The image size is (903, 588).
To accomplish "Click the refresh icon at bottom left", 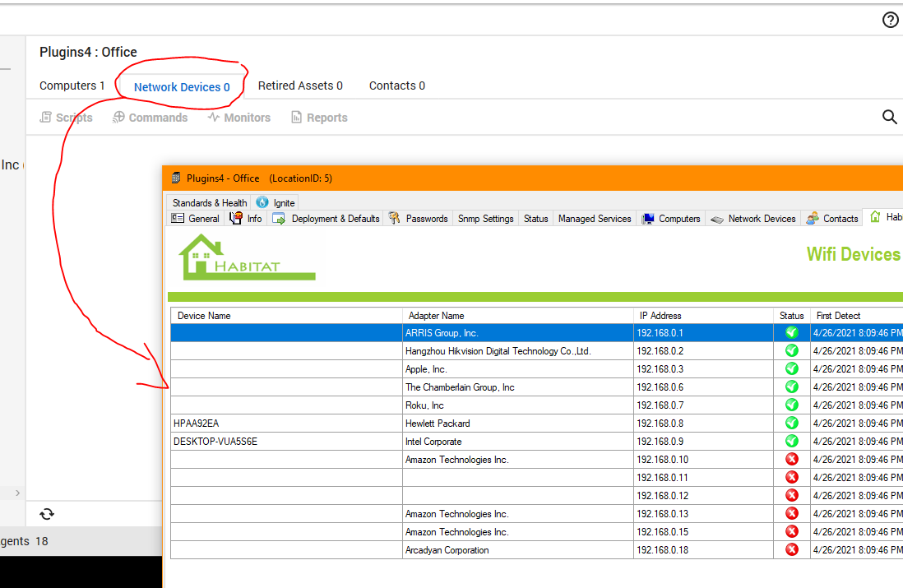I will pyautogui.click(x=47, y=514).
